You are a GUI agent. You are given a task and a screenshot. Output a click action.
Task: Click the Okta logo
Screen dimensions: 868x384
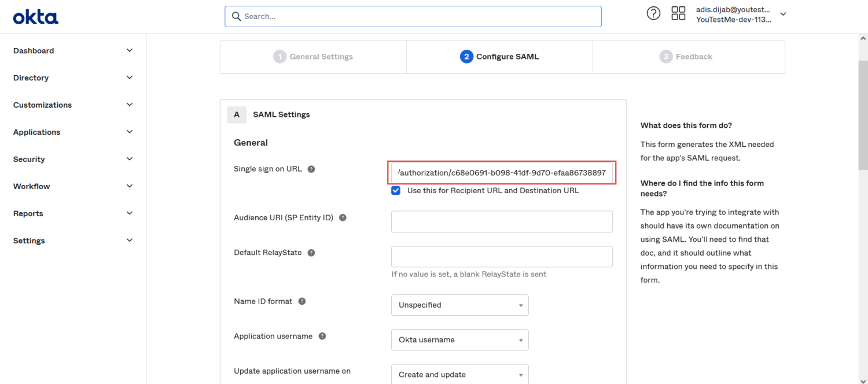coord(35,16)
